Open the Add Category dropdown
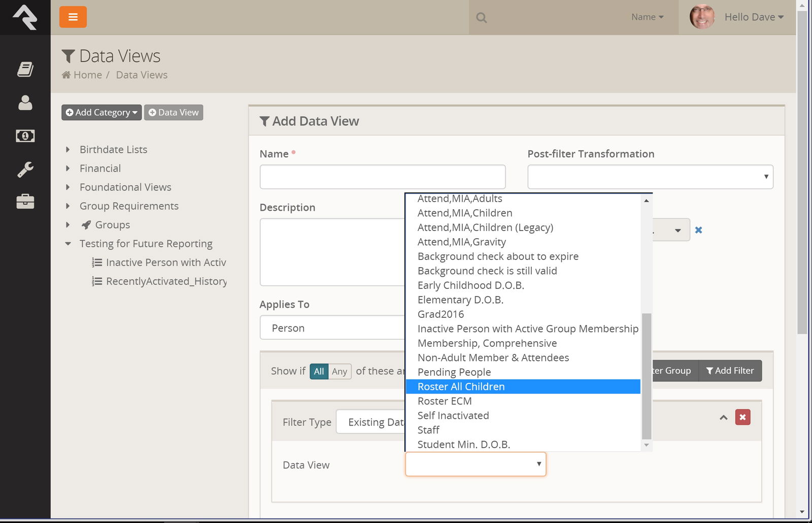The width and height of the screenshot is (812, 523). (x=101, y=113)
